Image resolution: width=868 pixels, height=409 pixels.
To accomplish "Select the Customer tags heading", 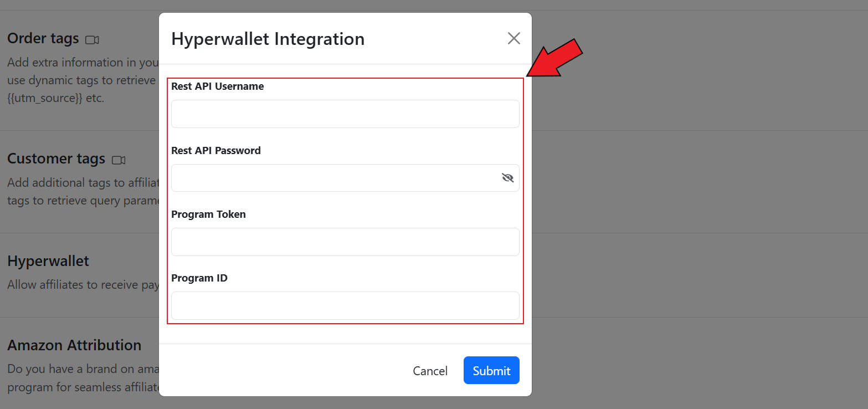I will (x=56, y=159).
